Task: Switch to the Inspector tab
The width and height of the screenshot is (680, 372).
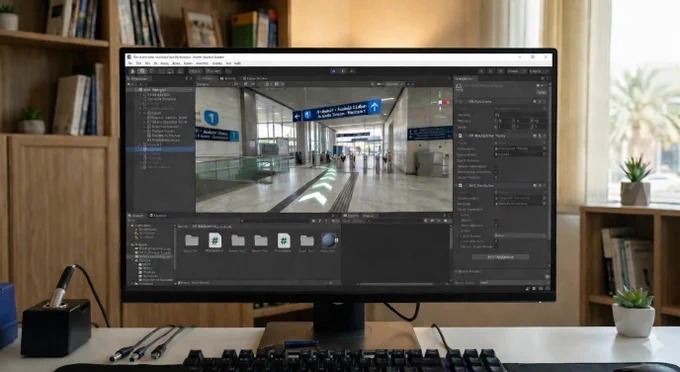Action: [464, 78]
